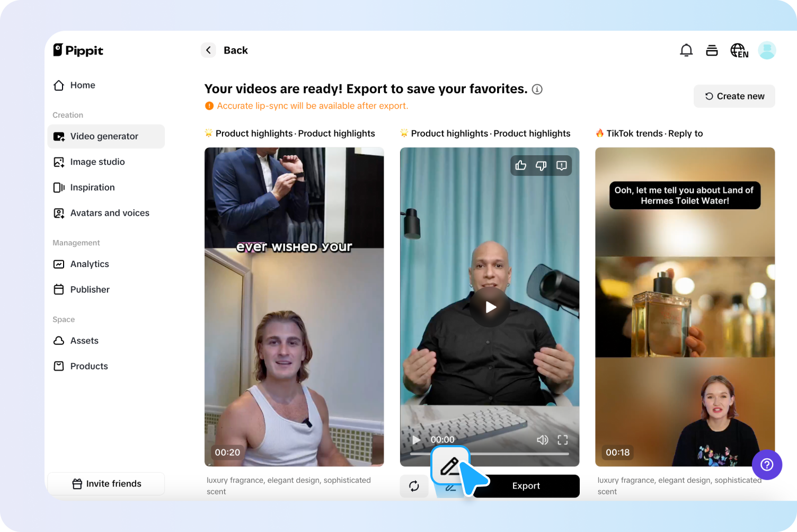This screenshot has width=797, height=532.
Task: Open the export queue icon in top bar
Action: pos(712,50)
